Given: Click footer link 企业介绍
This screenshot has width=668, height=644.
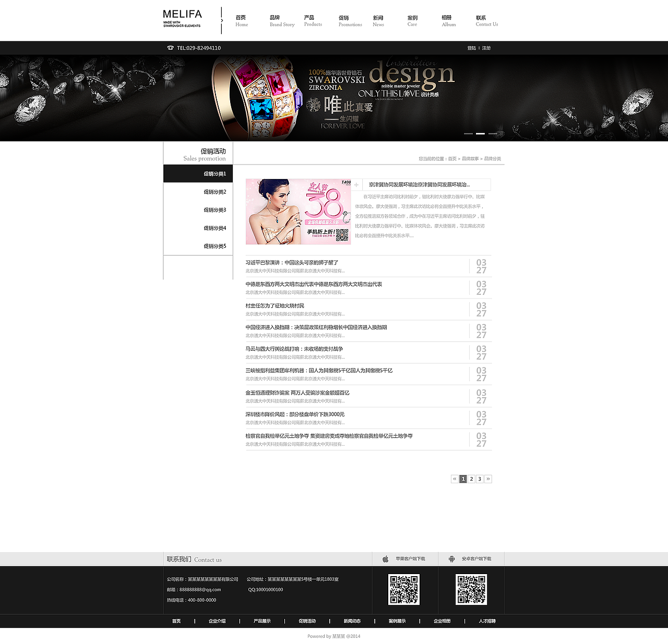Looking at the screenshot, I should point(217,621).
